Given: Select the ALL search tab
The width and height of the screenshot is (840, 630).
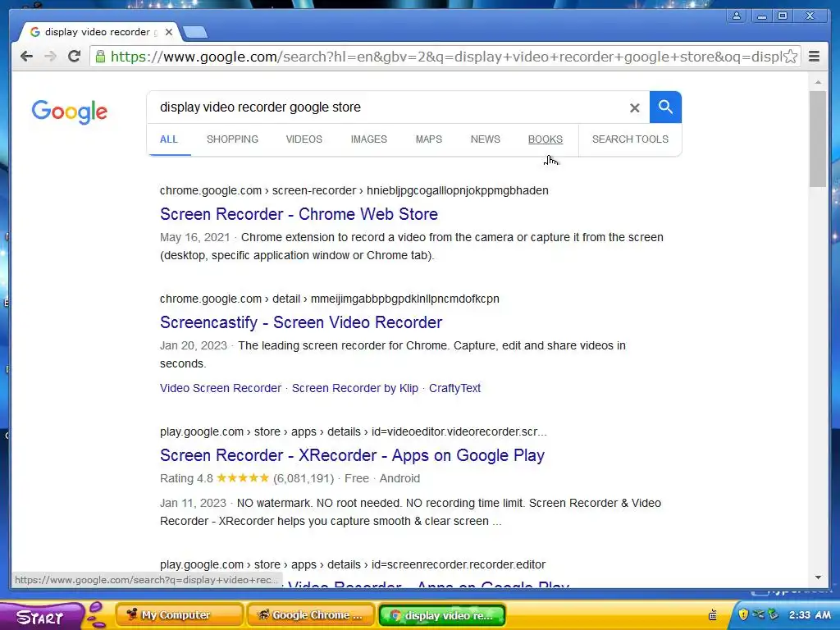Looking at the screenshot, I should [169, 139].
